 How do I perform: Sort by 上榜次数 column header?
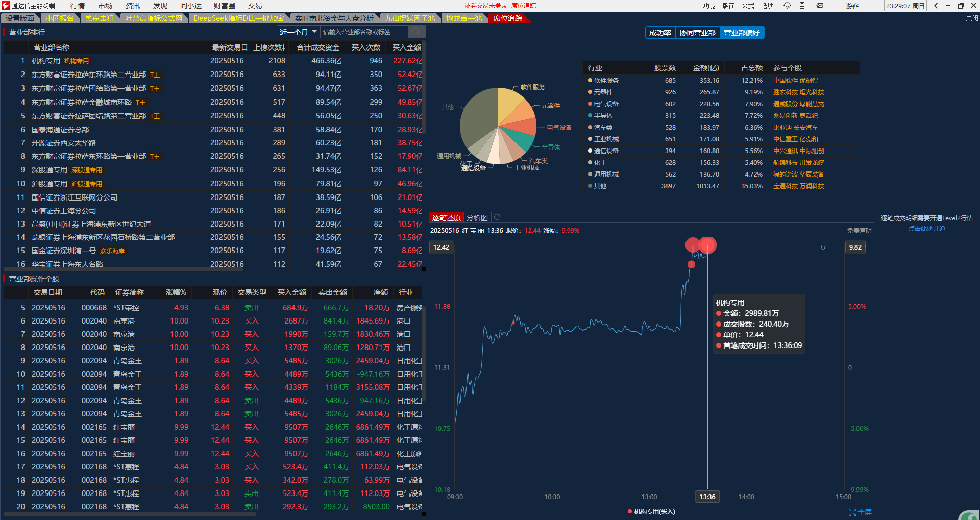(x=269, y=47)
